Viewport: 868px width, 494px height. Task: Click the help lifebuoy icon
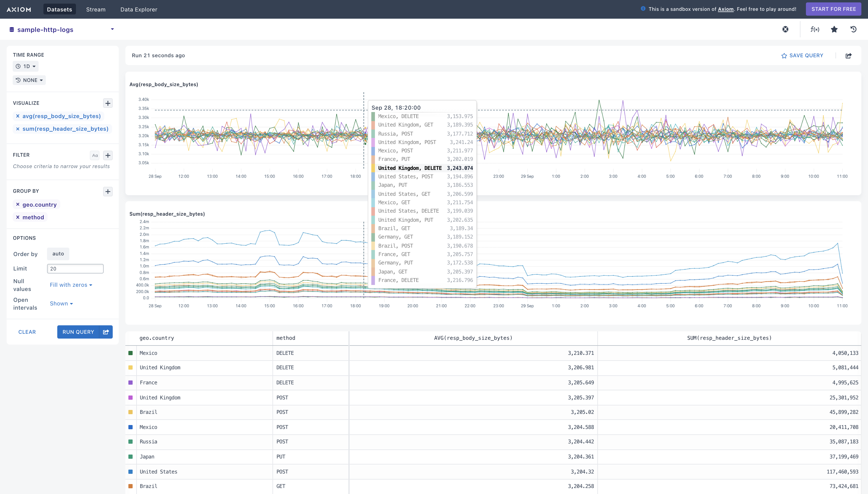click(785, 30)
